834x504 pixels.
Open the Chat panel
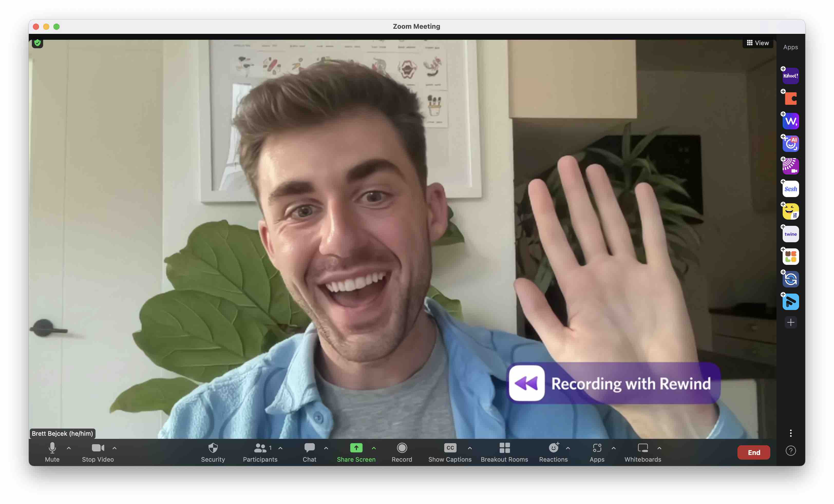(x=309, y=452)
